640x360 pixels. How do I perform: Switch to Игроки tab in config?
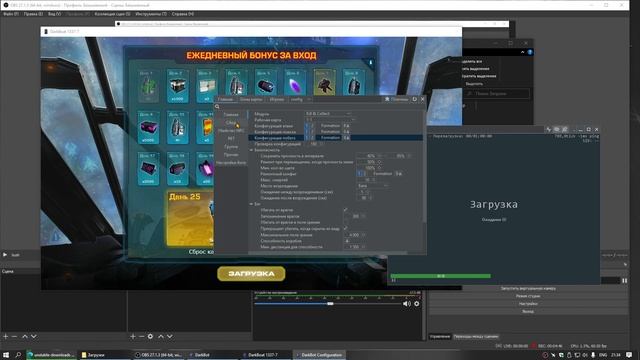pos(277,99)
